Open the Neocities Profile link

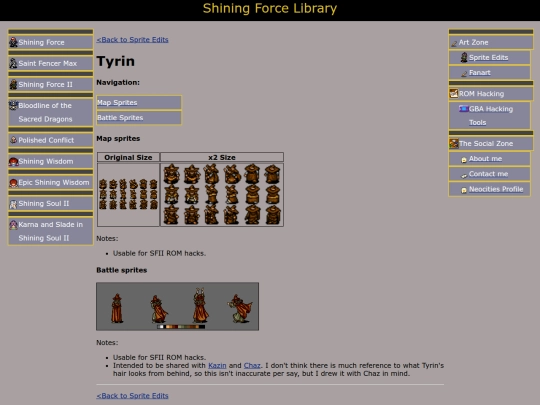click(x=496, y=189)
